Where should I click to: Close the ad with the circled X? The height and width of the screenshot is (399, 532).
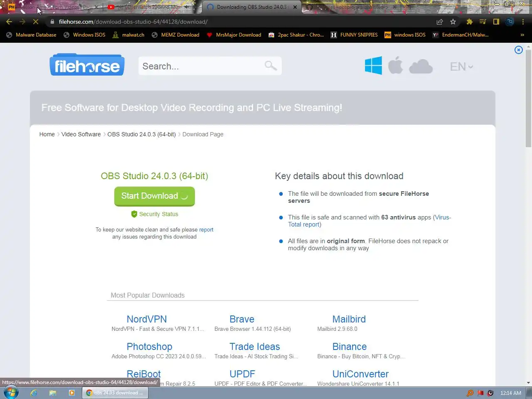pos(519,50)
